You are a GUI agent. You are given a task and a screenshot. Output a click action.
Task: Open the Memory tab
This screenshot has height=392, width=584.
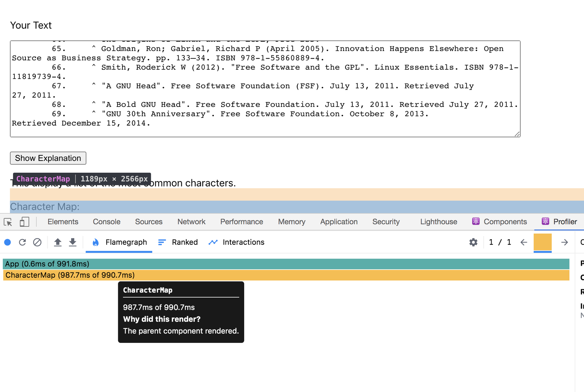pos(292,222)
